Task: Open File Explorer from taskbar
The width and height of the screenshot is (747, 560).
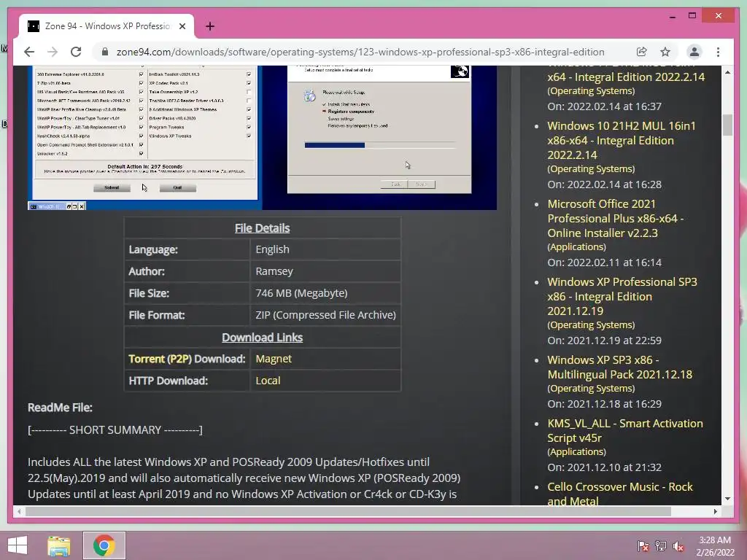Action: (x=59, y=545)
